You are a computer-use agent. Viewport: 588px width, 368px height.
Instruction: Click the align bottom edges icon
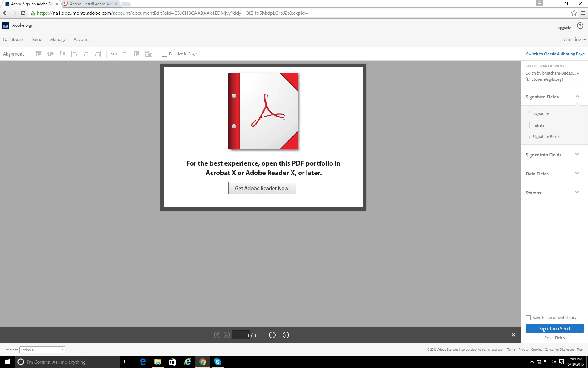point(62,54)
